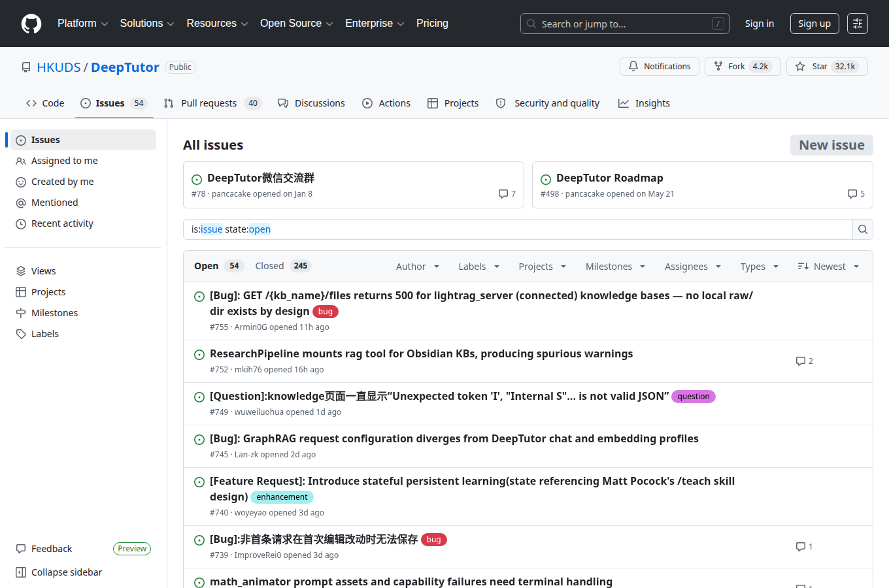Click repository icon next to HKUDS

[26, 67]
